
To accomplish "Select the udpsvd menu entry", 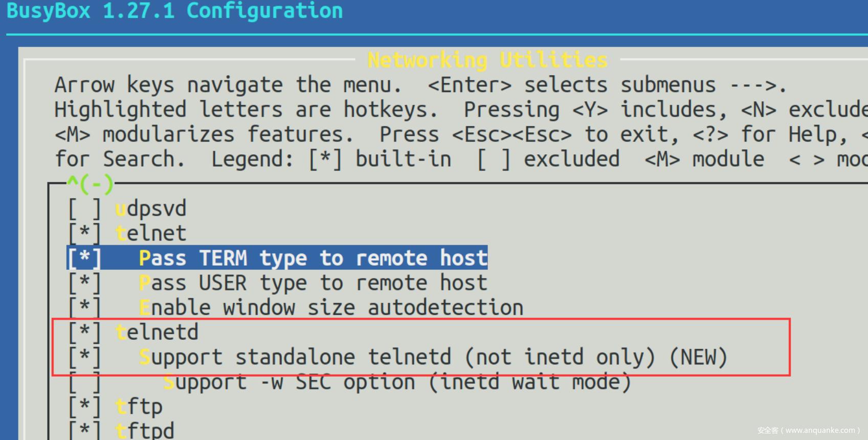I will click(x=151, y=209).
